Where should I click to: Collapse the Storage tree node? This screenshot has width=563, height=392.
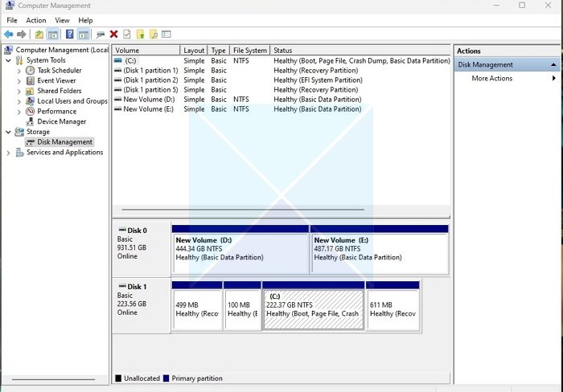point(8,132)
